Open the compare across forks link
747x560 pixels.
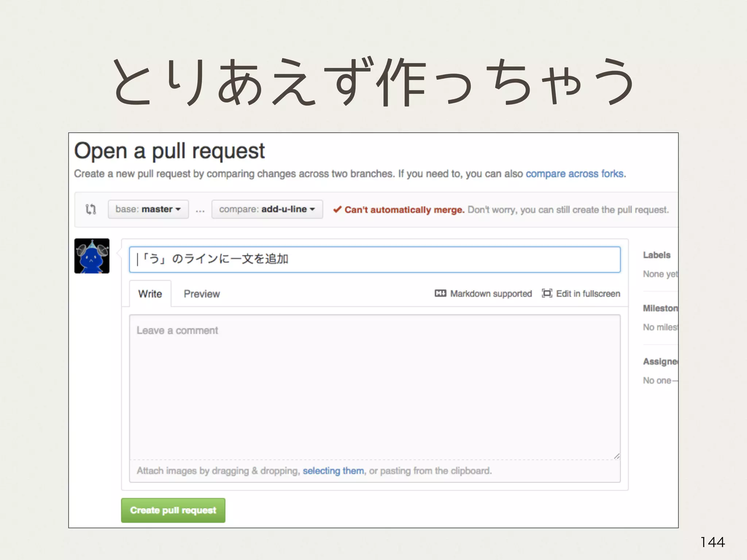(x=574, y=174)
